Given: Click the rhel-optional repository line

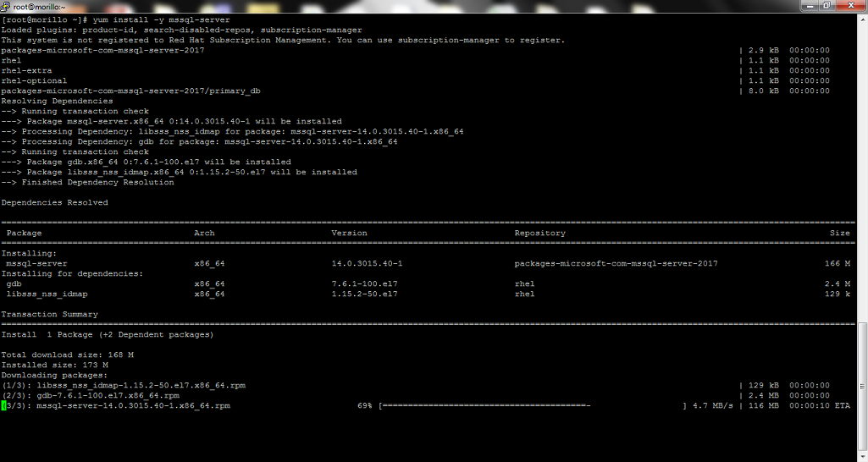Looking at the screenshot, I should [x=34, y=80].
